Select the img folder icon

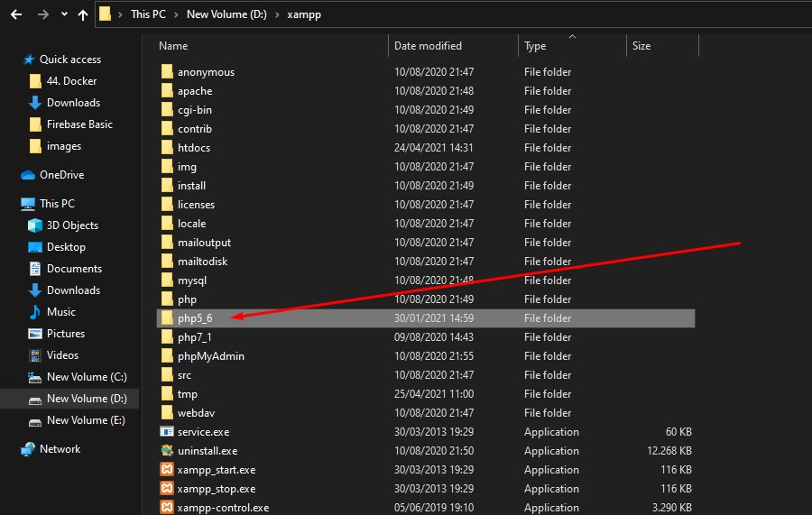(x=167, y=166)
